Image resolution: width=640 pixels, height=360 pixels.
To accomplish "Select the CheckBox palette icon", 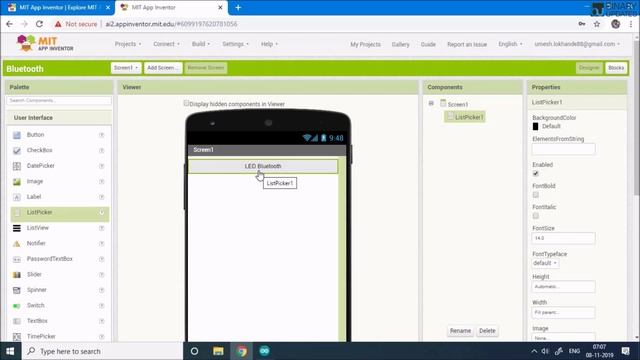I will click(x=17, y=151).
